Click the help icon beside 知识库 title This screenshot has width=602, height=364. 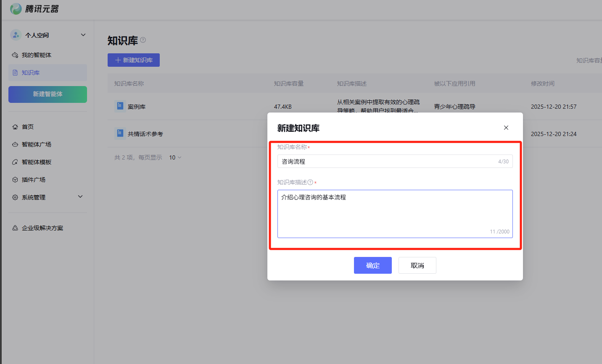pyautogui.click(x=143, y=40)
